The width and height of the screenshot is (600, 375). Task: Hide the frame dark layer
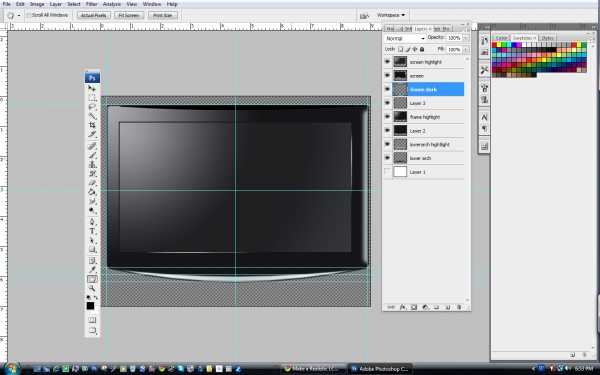tap(387, 89)
